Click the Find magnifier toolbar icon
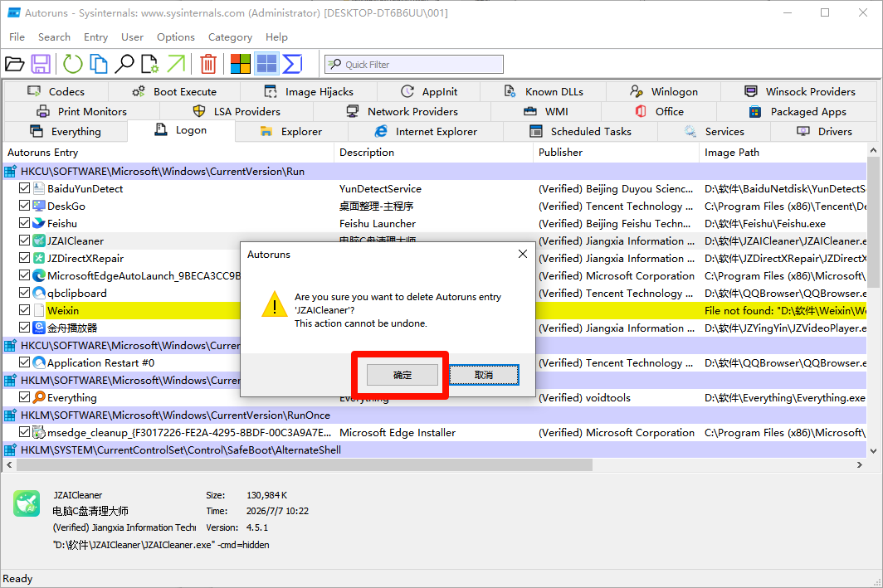 (124, 64)
